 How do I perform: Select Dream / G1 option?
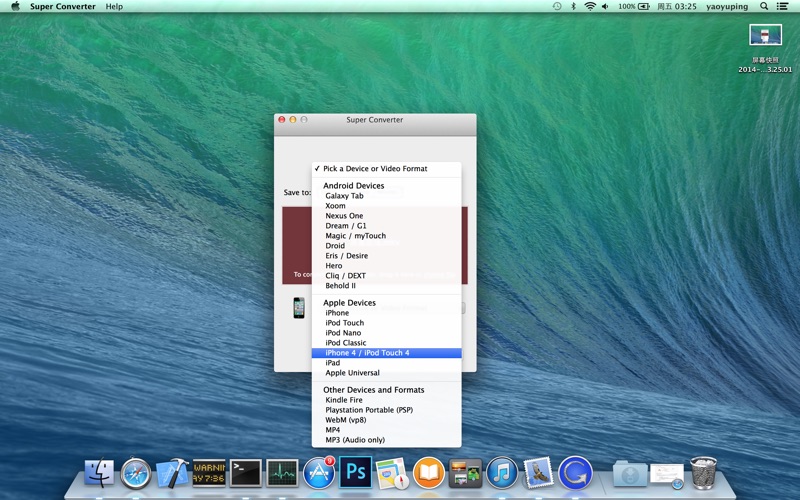coord(386,226)
